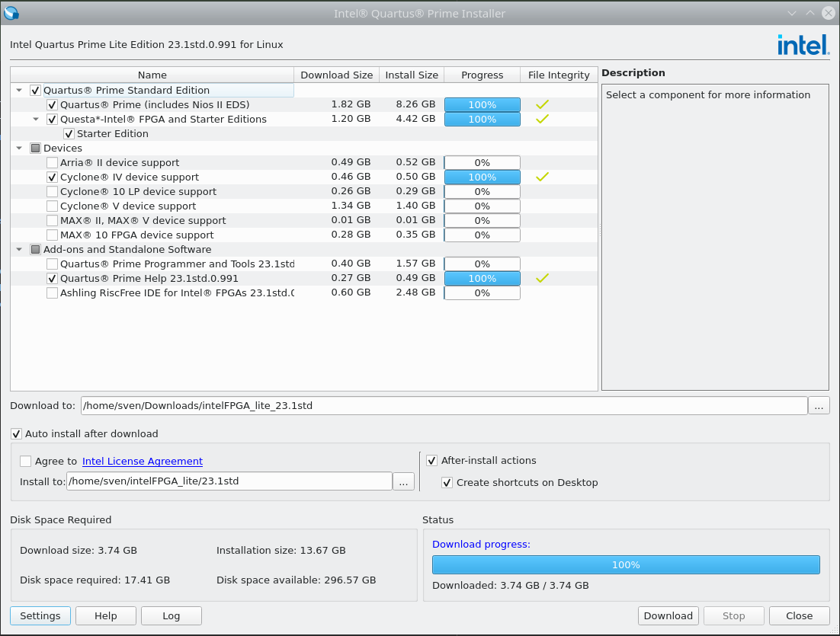Viewport: 840px width, 636px height.
Task: Click the 1.82 GB download size cell
Action: point(351,104)
